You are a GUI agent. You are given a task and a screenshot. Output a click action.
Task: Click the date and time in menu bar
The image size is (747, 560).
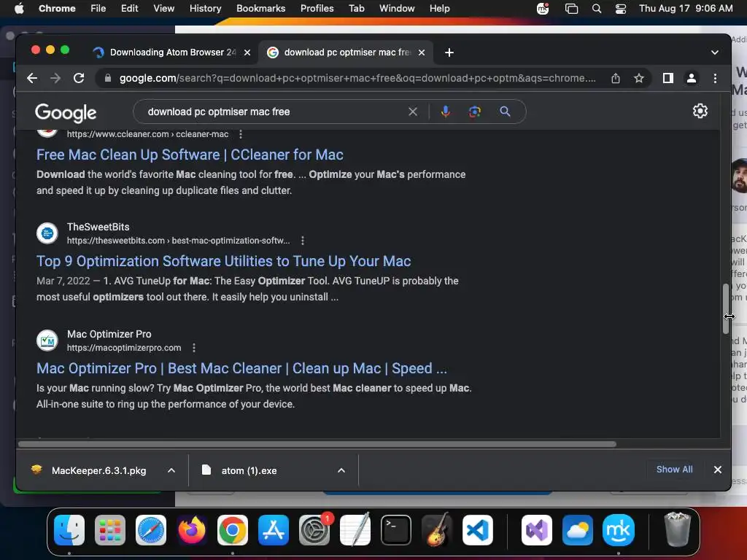pyautogui.click(x=686, y=8)
